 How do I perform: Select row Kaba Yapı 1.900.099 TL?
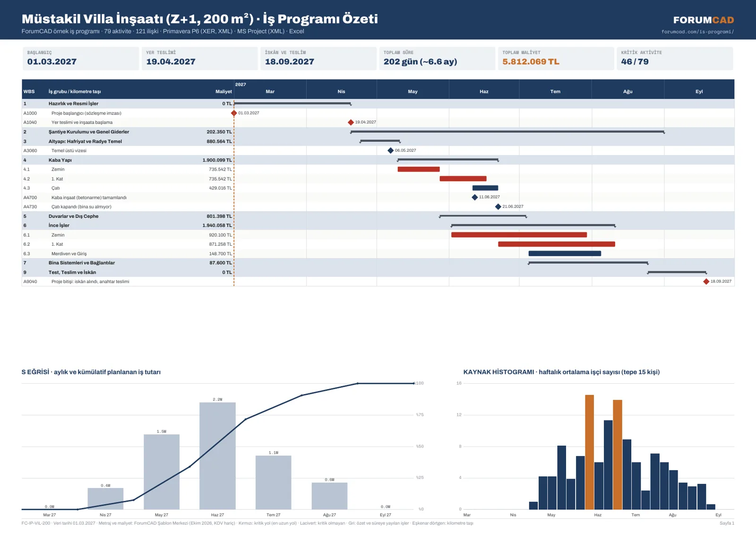(378, 160)
